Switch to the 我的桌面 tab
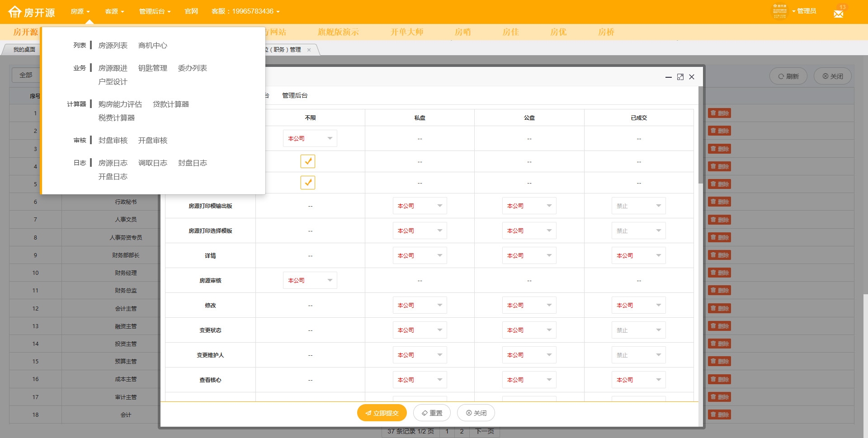Screen dimensions: 868x438 (x=24, y=49)
